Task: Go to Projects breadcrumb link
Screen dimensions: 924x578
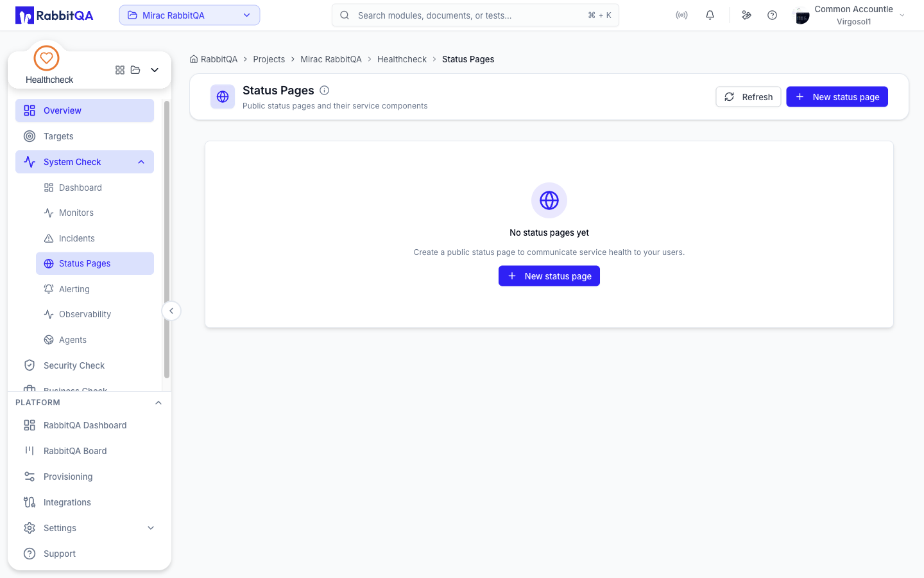Action: click(269, 59)
